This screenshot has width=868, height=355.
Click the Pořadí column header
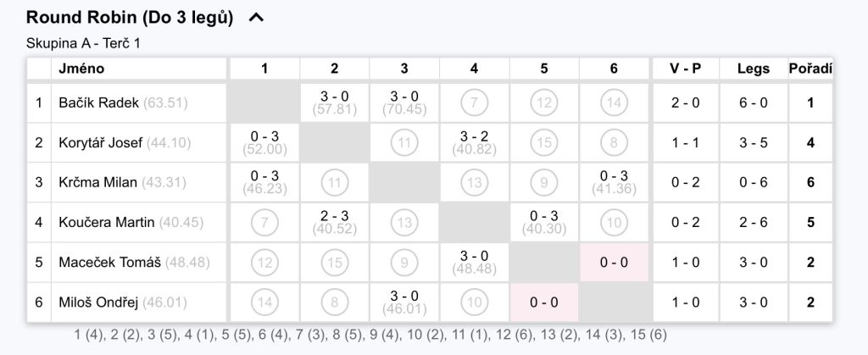(810, 69)
